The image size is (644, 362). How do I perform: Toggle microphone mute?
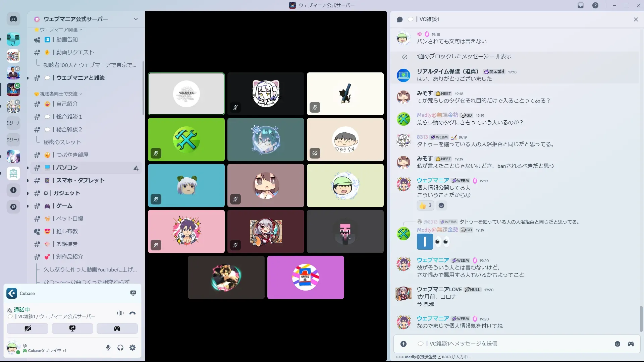coord(108,348)
